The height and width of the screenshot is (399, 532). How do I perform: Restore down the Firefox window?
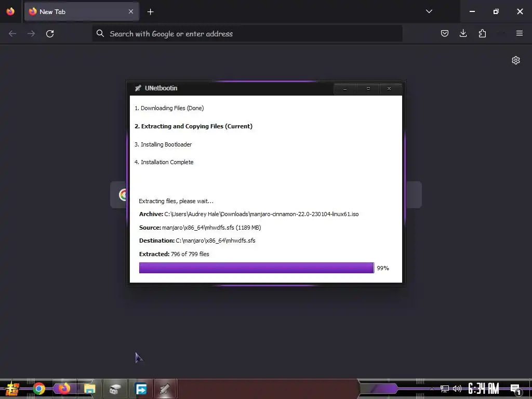[496, 11]
